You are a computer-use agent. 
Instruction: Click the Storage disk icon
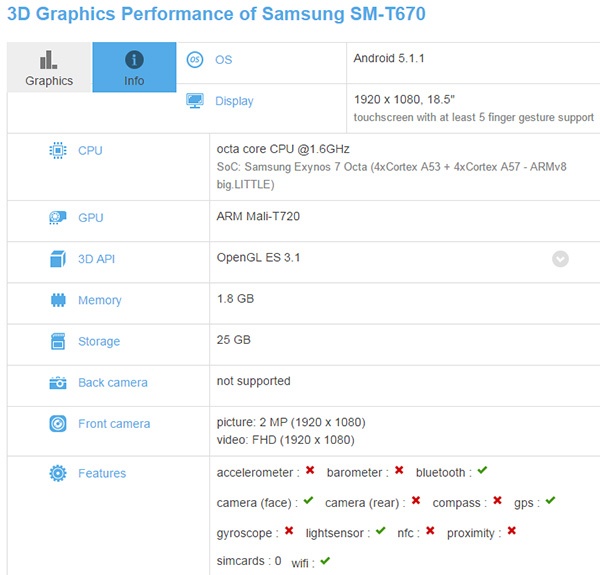58,341
